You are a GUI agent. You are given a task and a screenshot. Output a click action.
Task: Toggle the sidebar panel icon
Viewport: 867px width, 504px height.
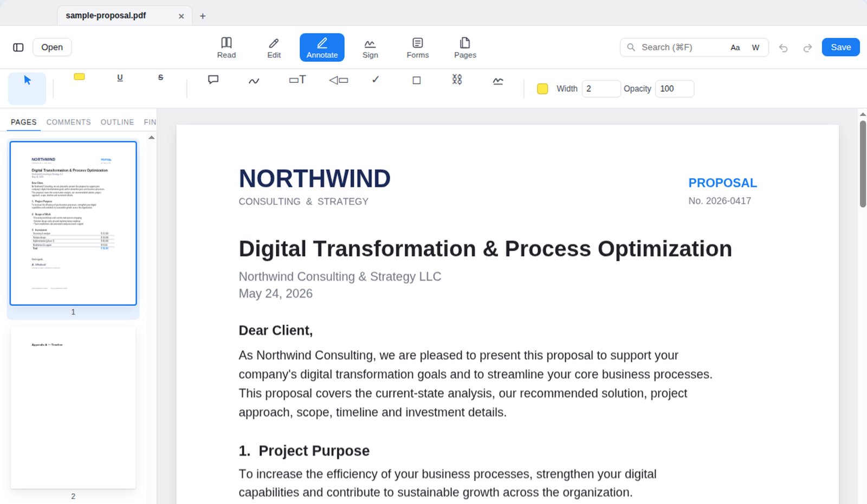18,47
